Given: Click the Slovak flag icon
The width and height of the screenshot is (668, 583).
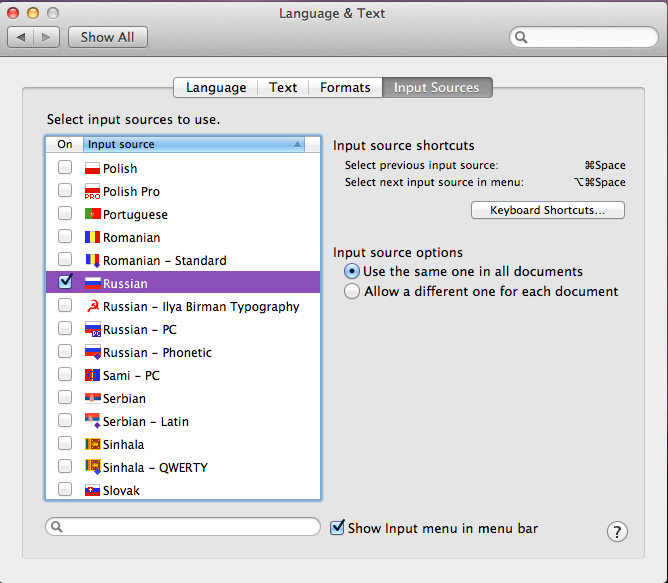Looking at the screenshot, I should point(92,491).
